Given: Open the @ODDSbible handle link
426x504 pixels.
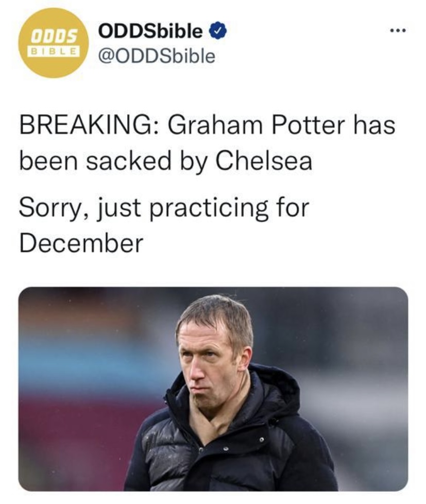Looking at the screenshot, I should [x=157, y=56].
